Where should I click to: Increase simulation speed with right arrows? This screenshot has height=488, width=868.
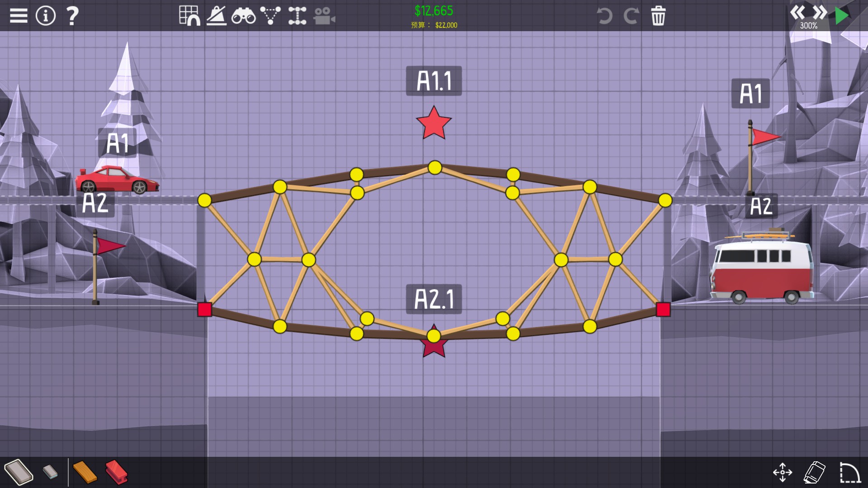coord(819,12)
